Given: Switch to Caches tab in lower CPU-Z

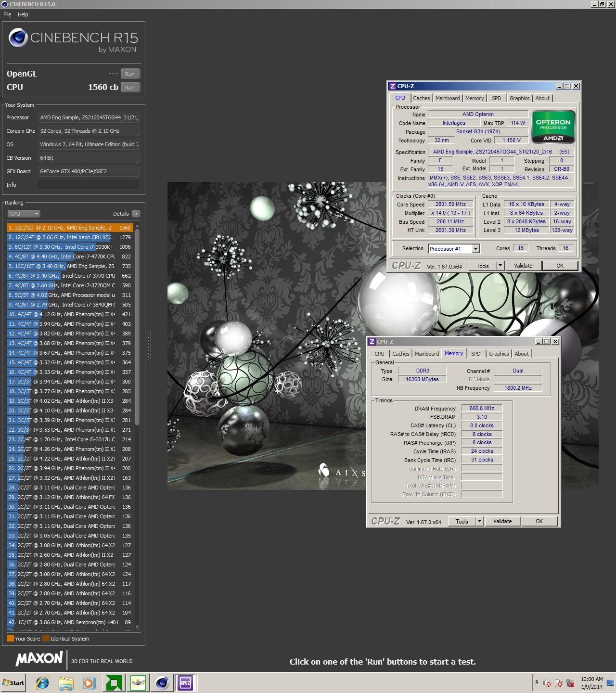Looking at the screenshot, I should [x=400, y=354].
